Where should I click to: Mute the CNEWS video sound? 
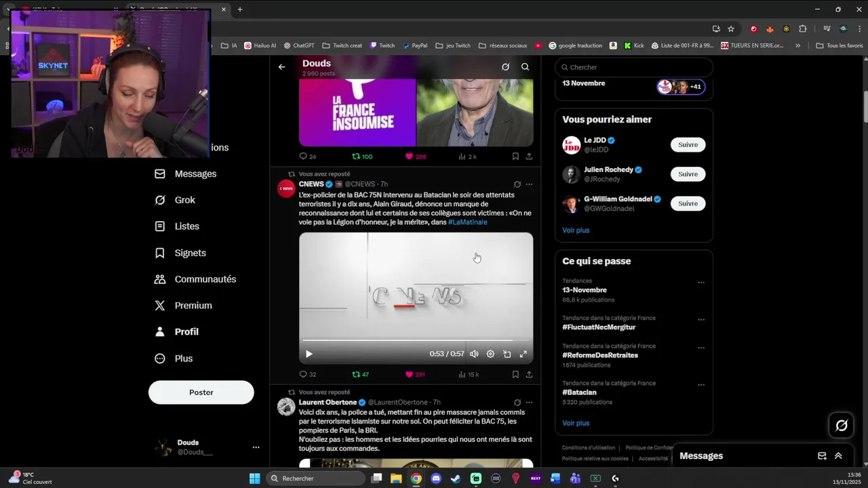tap(474, 354)
